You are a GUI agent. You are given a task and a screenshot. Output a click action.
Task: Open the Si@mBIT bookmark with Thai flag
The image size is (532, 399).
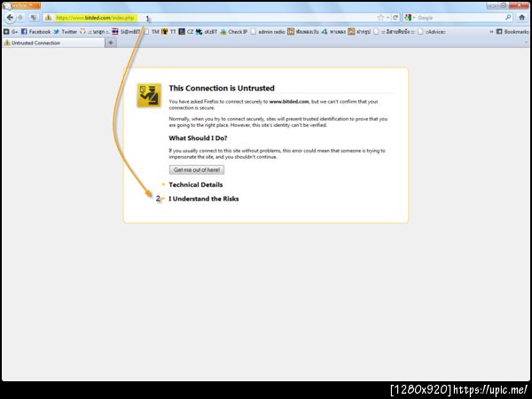[126, 32]
